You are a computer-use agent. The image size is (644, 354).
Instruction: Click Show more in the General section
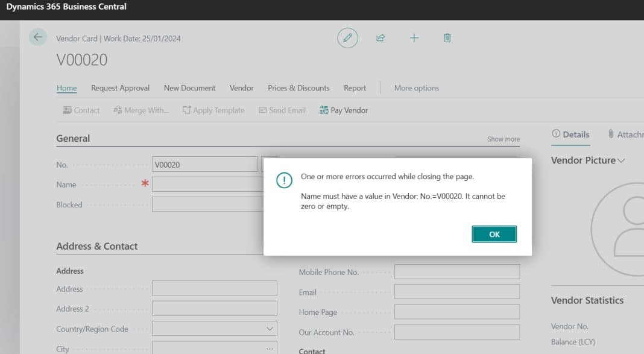tap(503, 139)
